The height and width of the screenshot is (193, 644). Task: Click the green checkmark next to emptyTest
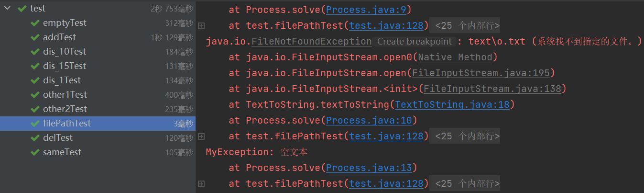(34, 23)
